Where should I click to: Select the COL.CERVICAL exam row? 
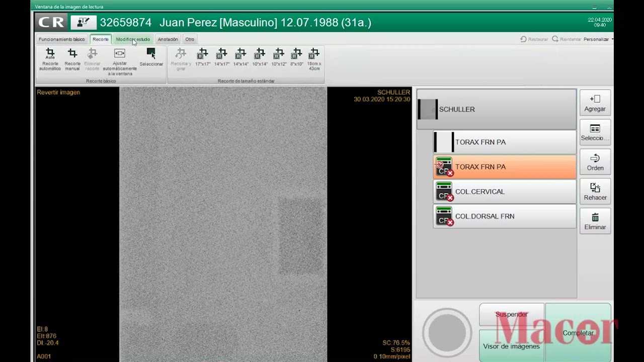tap(505, 192)
